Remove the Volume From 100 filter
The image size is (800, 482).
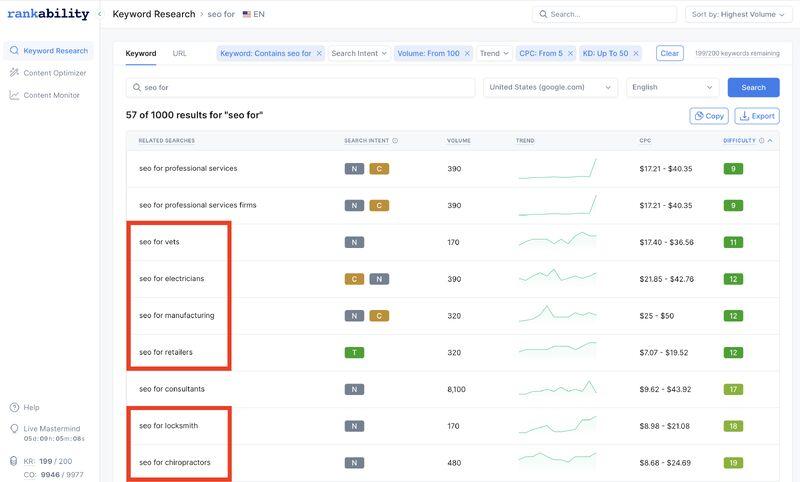[x=467, y=53]
